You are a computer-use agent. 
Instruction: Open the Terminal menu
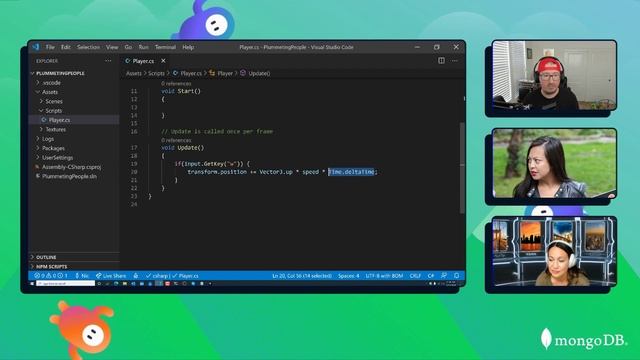[165, 47]
